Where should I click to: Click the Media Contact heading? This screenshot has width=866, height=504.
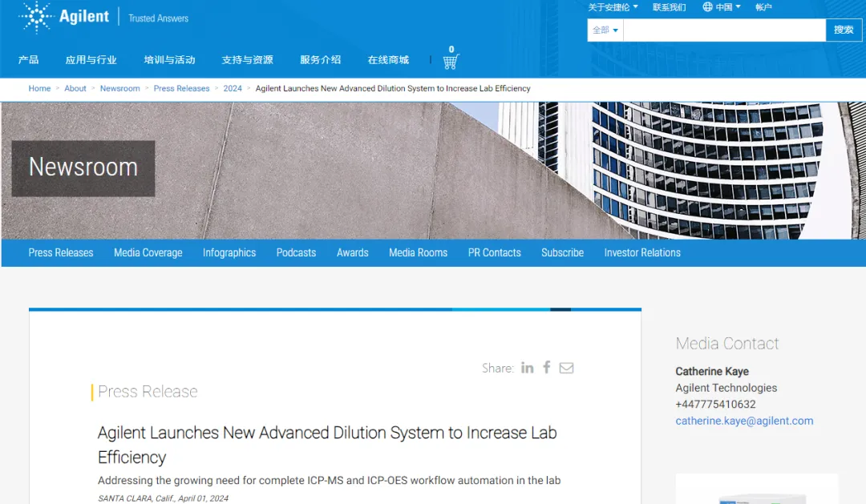pyautogui.click(x=726, y=344)
